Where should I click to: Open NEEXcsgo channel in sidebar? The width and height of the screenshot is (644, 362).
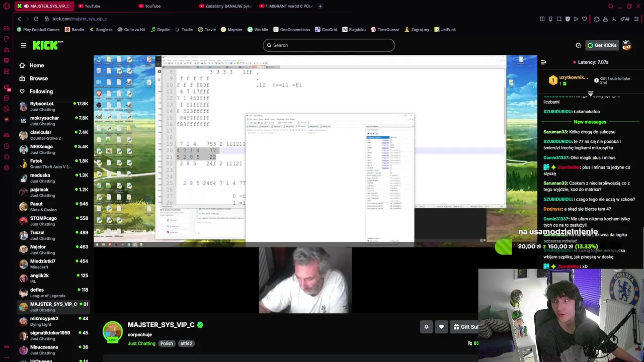(53, 149)
